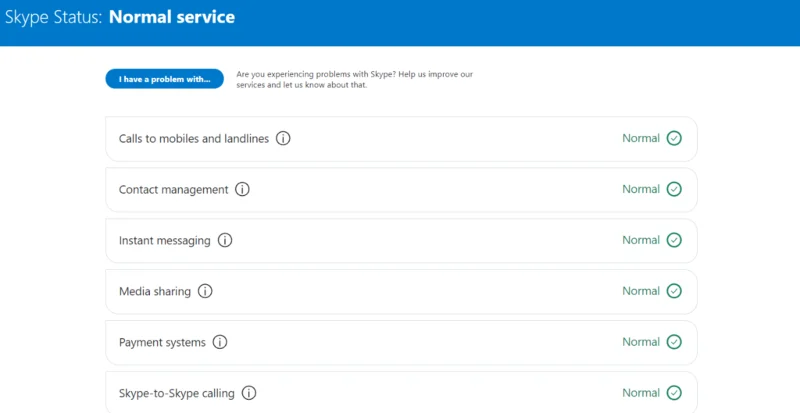Click the "I have a problem with..." button
This screenshot has height=413, width=800.
(164, 79)
